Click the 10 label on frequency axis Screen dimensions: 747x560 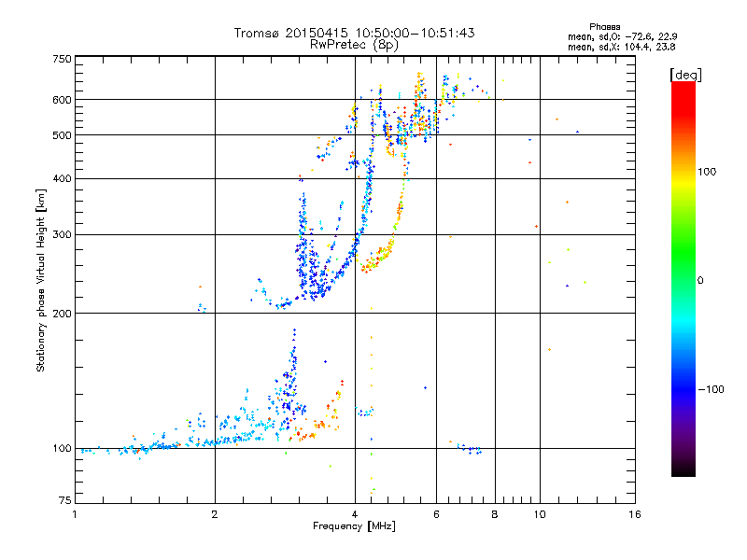[540, 514]
